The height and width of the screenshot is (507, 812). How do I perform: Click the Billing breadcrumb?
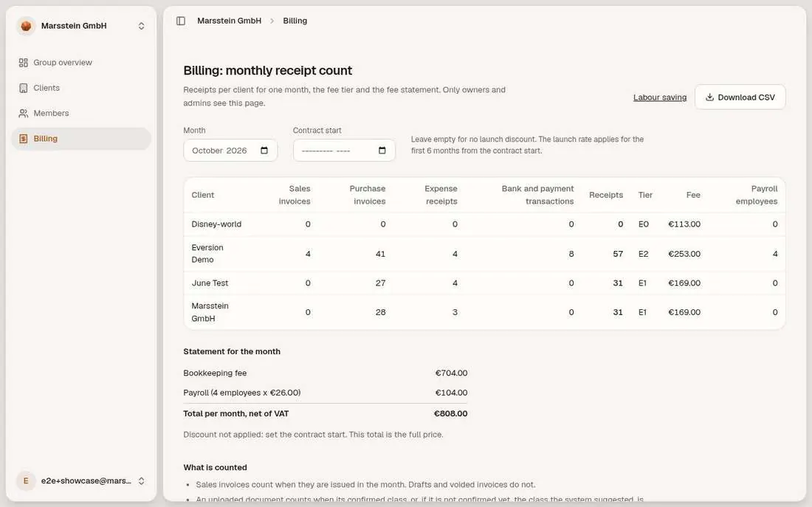(x=295, y=21)
